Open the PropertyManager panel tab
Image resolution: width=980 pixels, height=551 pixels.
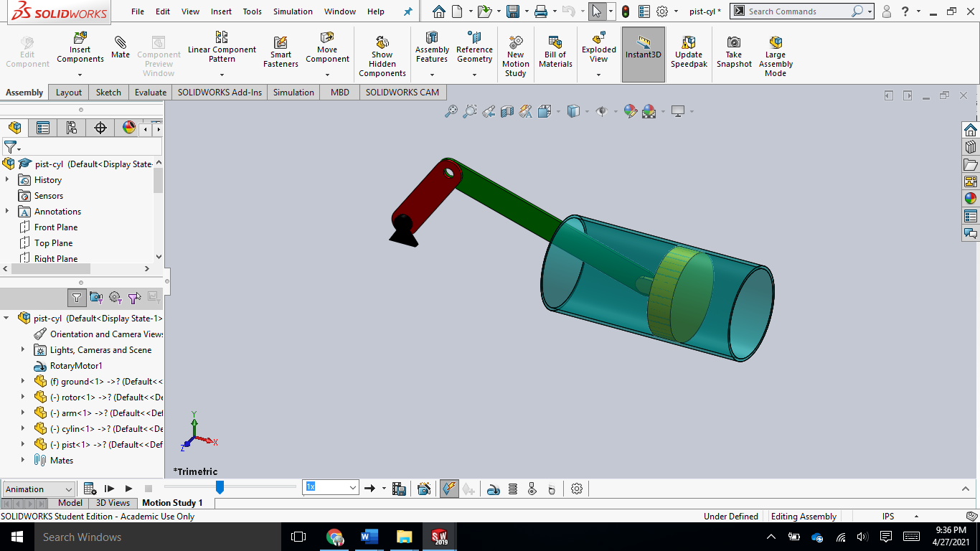pos(43,128)
